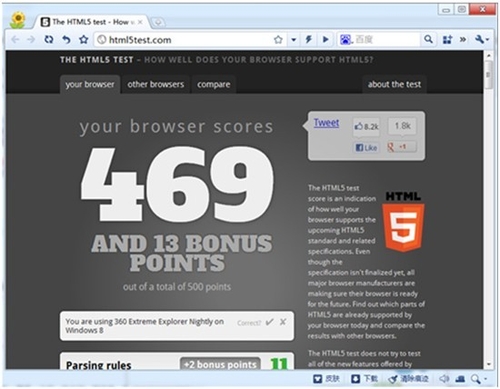Image resolution: width=500 pixels, height=389 pixels.
Task: Click the 8.2k thumbs up button
Action: (x=366, y=126)
